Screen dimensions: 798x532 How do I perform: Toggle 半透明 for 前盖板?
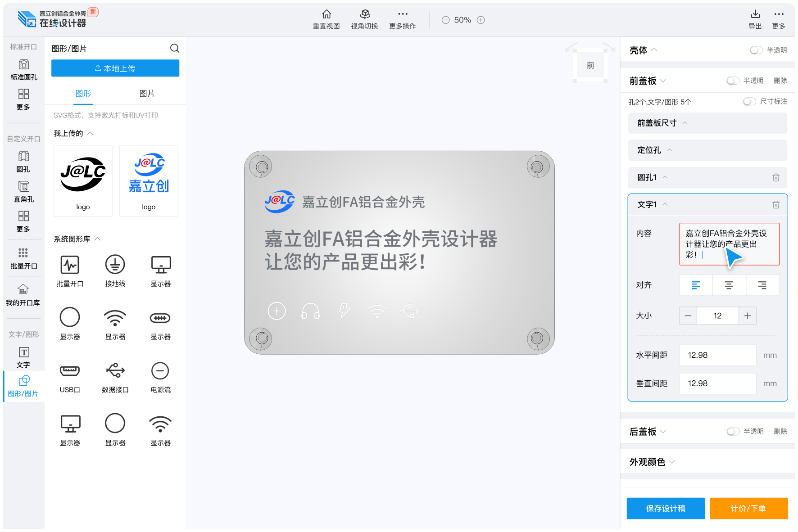tap(733, 81)
